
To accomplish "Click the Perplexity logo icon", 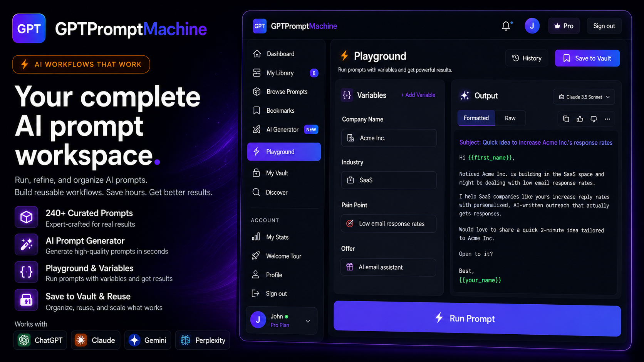I will (x=185, y=340).
